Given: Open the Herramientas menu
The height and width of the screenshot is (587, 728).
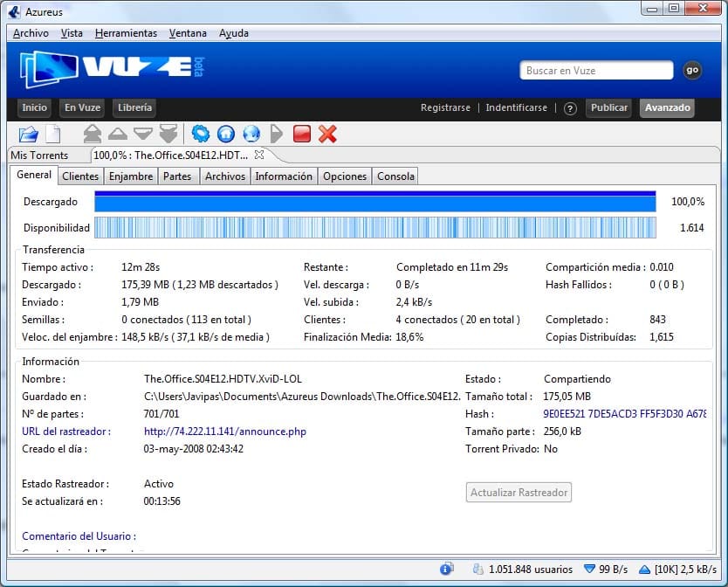Looking at the screenshot, I should (x=126, y=33).
